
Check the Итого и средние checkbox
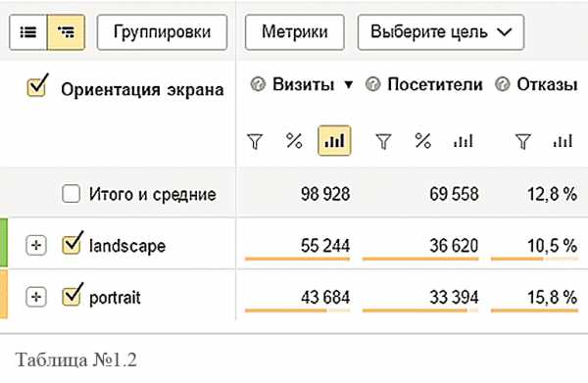(x=71, y=194)
